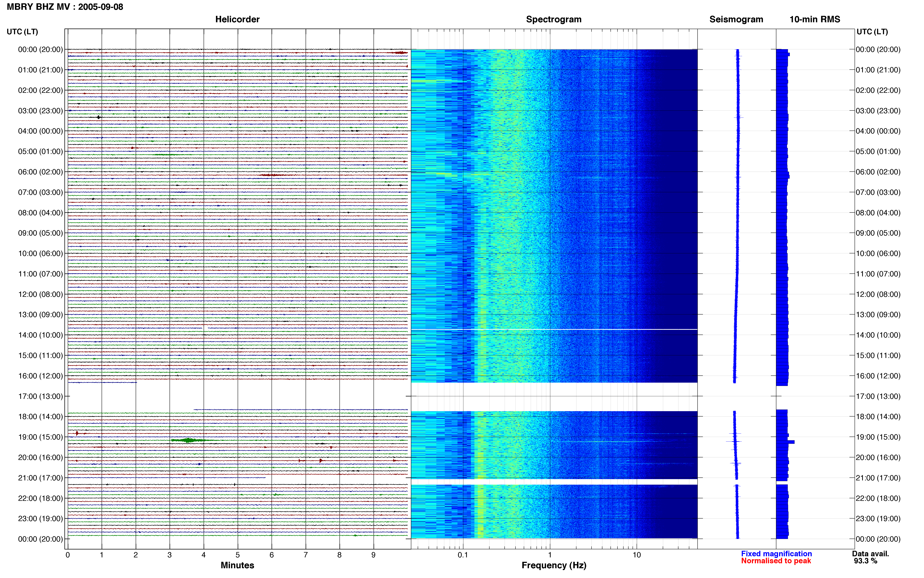Click the right-side UTC (LT) axis header
This screenshot has height=578, width=924.
pyautogui.click(x=872, y=32)
